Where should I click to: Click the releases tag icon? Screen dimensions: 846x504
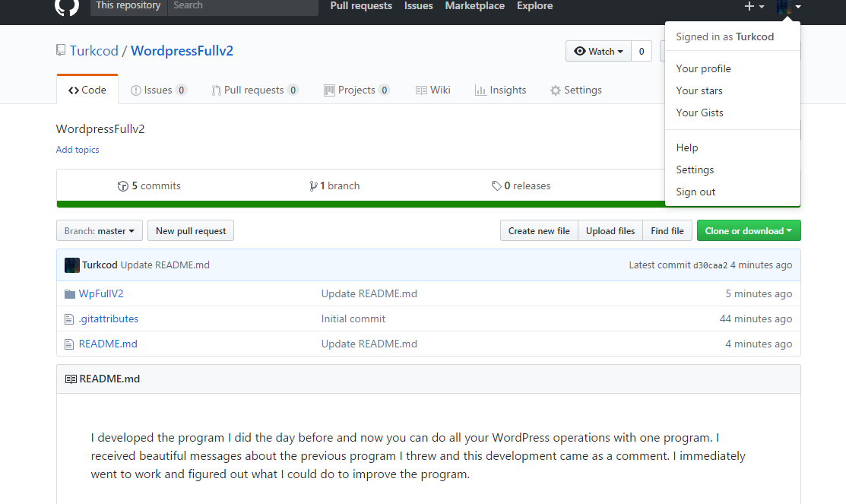(496, 186)
